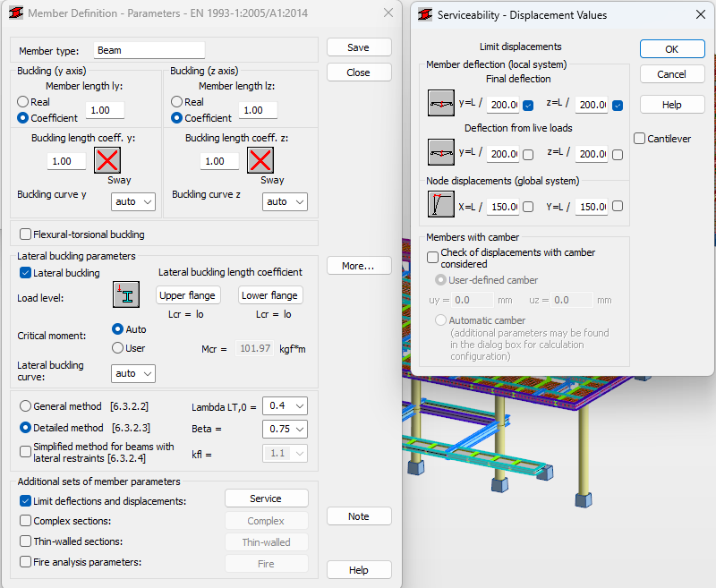Viewport: 716px width, 588px height.
Task: Select Coefficient for member length lz
Action: (x=176, y=118)
